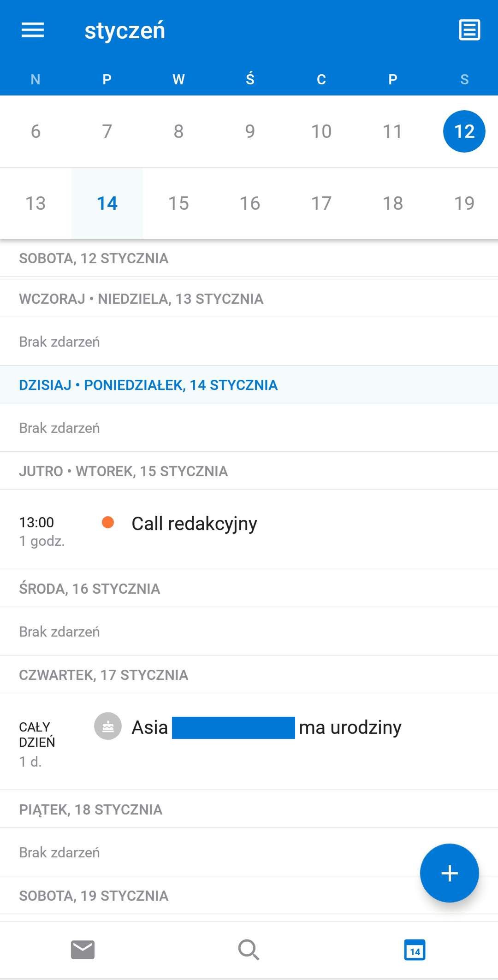Tap the Jutro Wtorek, 15 stycznia header
The width and height of the screenshot is (498, 980).
point(249,471)
